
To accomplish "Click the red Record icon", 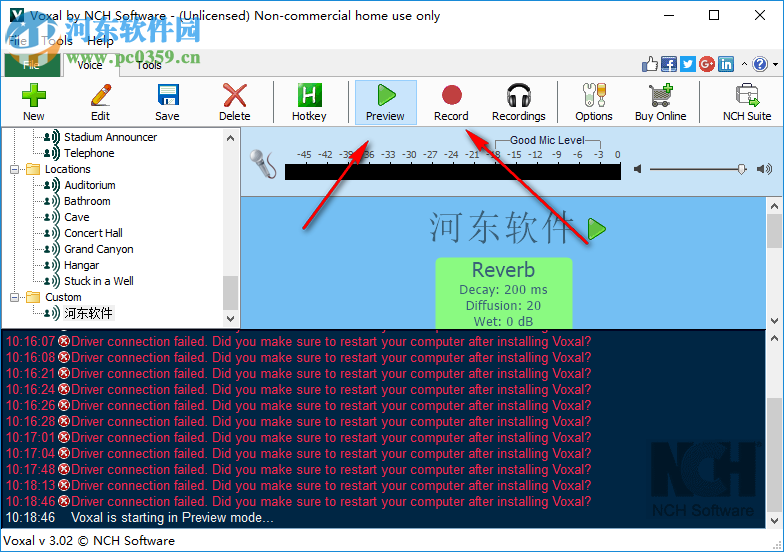I will tap(452, 95).
